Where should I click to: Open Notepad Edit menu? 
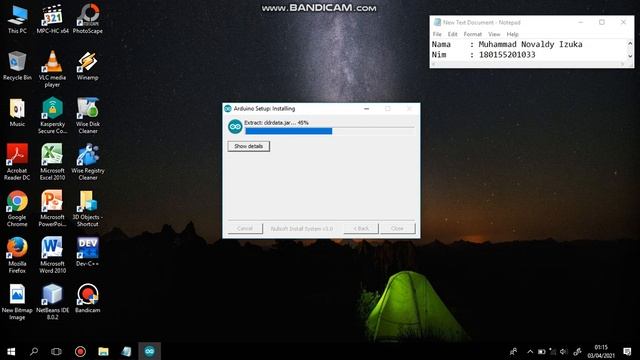coord(453,34)
